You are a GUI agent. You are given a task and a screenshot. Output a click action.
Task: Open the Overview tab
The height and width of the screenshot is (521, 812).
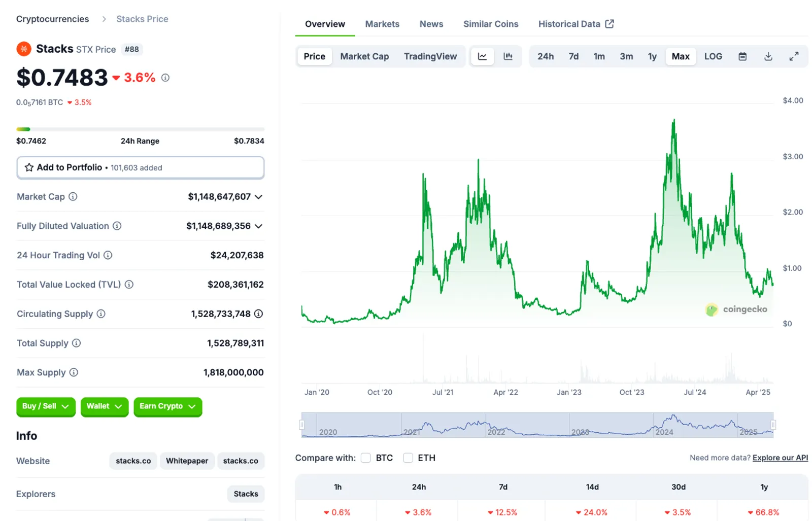[325, 24]
